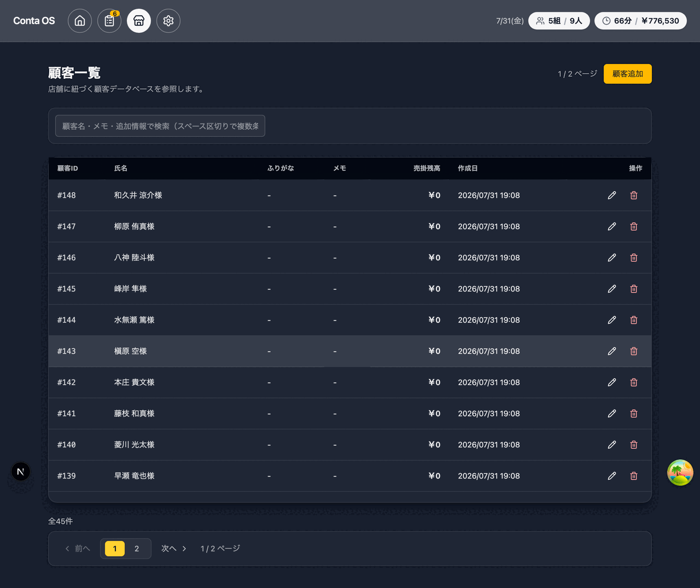Click the 顧客追加 button
700x588 pixels.
click(628, 74)
